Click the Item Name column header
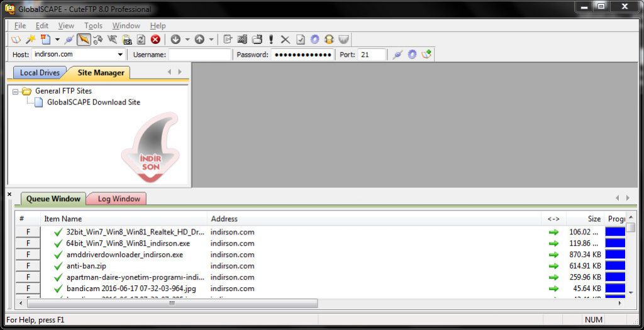The height and width of the screenshot is (330, 644). tap(124, 219)
